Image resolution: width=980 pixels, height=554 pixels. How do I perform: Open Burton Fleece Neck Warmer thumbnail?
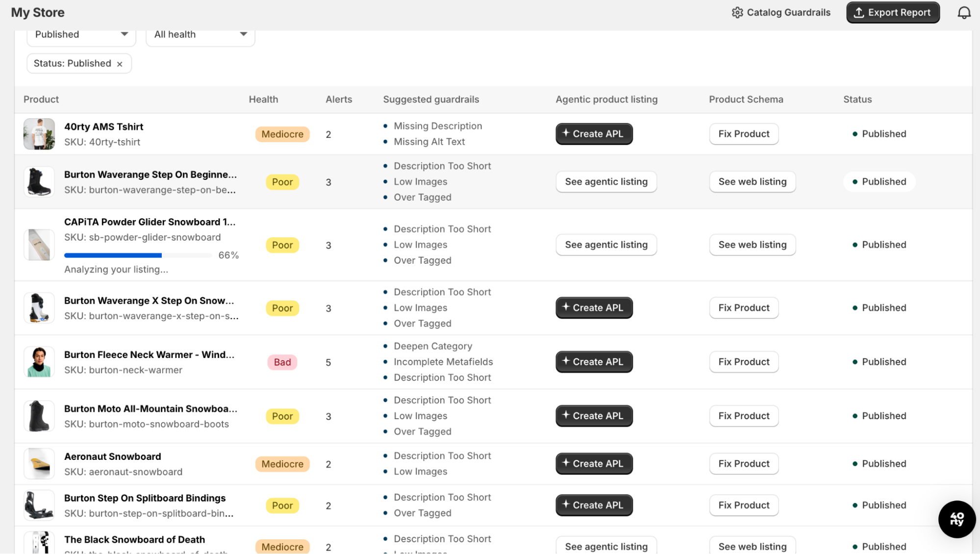point(39,362)
